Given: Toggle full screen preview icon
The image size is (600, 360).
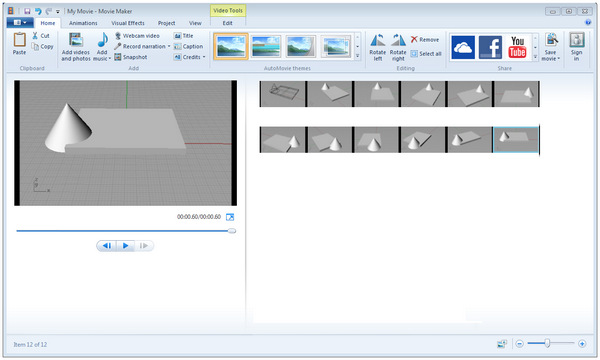Looking at the screenshot, I should tap(230, 217).
